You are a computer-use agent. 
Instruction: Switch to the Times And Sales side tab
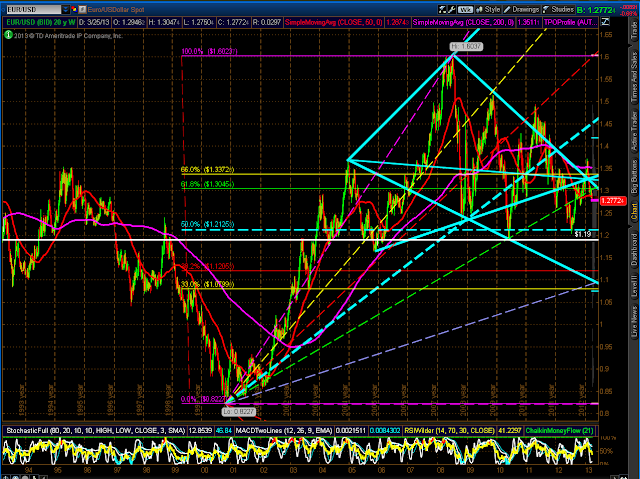tap(634, 77)
